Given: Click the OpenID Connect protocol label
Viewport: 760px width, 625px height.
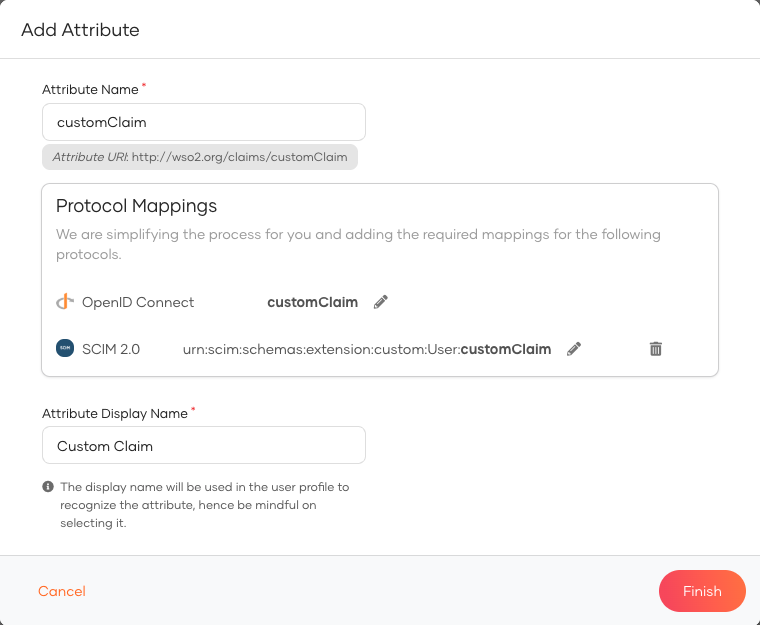Looking at the screenshot, I should tap(138, 302).
